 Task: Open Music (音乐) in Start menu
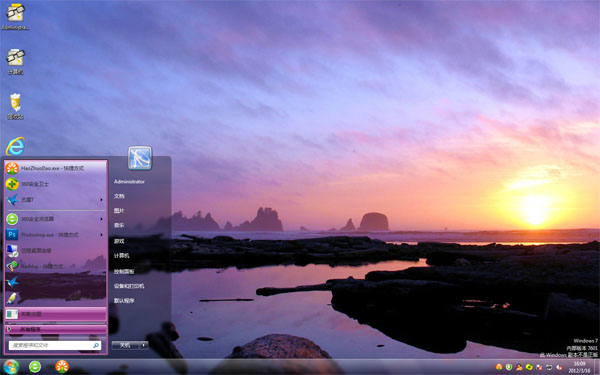[x=119, y=225]
